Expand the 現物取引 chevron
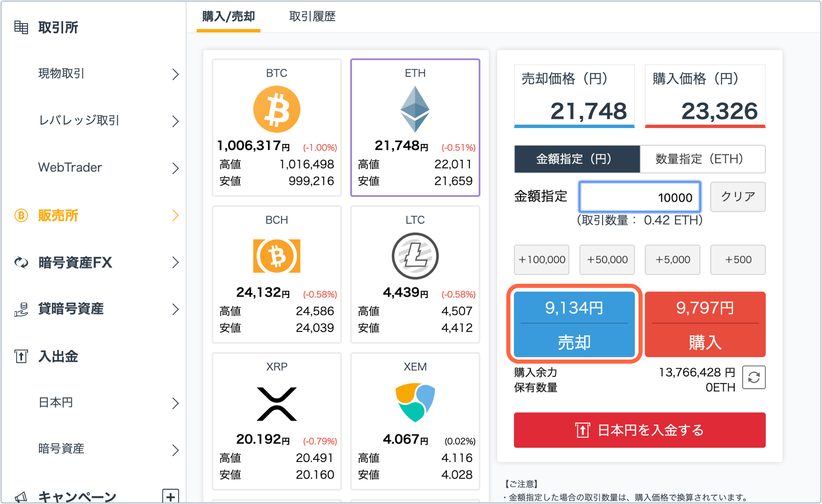 click(x=175, y=74)
